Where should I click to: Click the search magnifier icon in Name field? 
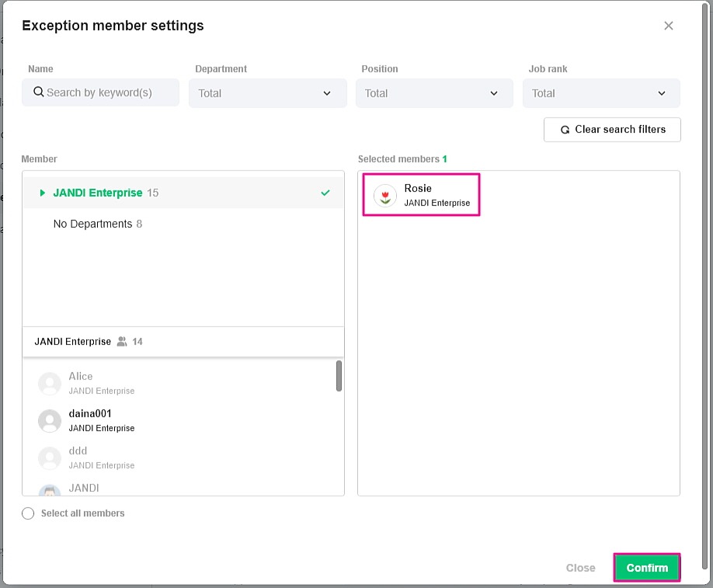pos(38,92)
